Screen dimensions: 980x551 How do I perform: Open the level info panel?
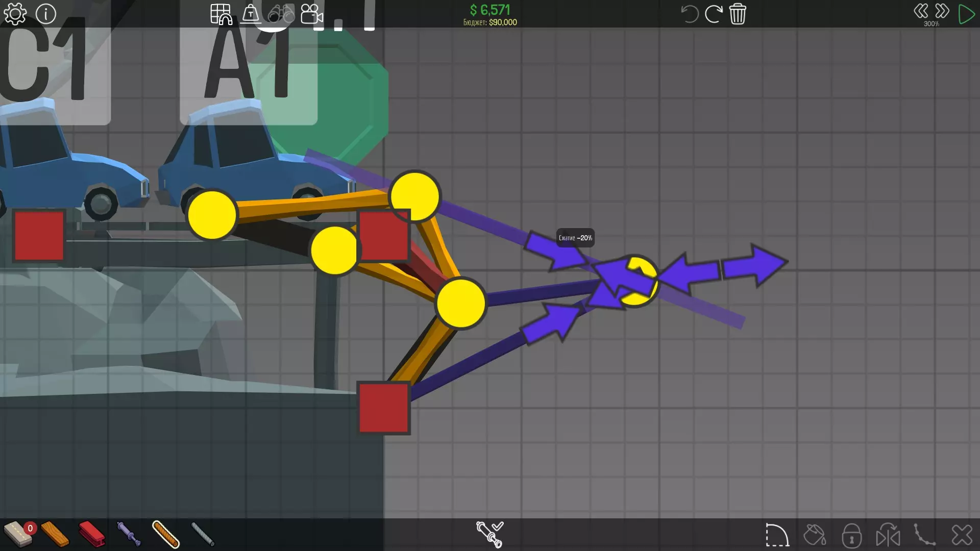coord(46,14)
